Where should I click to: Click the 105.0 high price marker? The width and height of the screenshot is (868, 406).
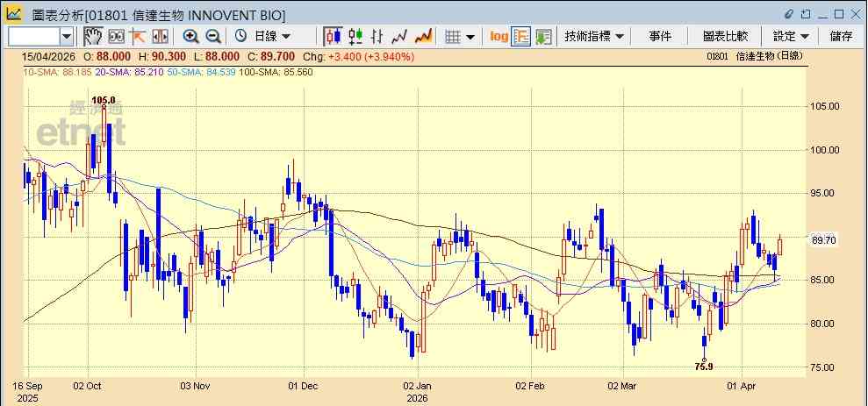pyautogui.click(x=104, y=100)
